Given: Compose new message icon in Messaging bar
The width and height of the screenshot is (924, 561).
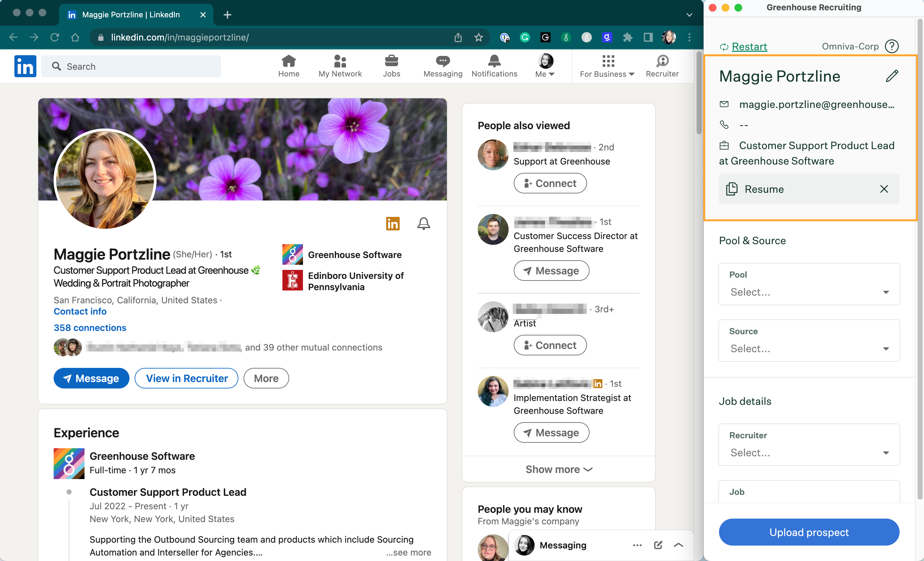Looking at the screenshot, I should click(x=658, y=545).
